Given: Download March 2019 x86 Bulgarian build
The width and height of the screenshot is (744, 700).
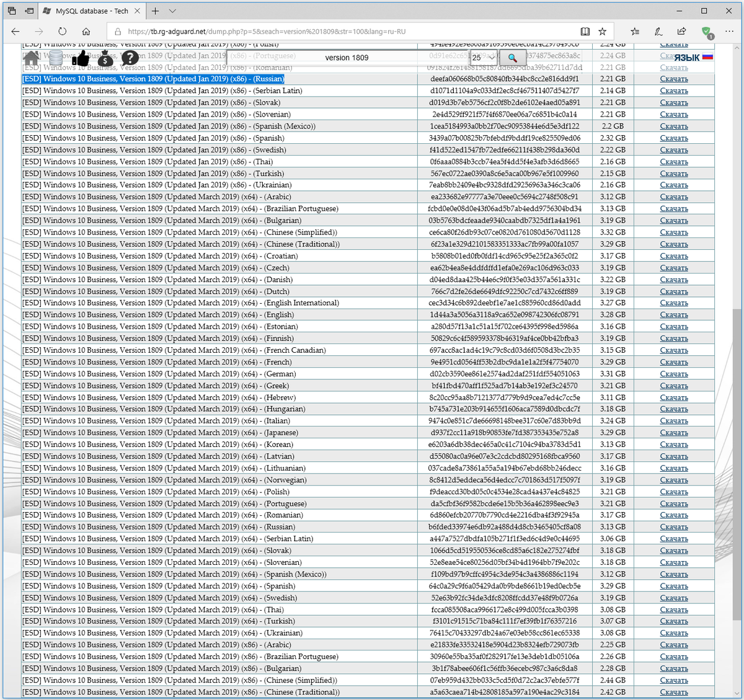Looking at the screenshot, I should [674, 668].
